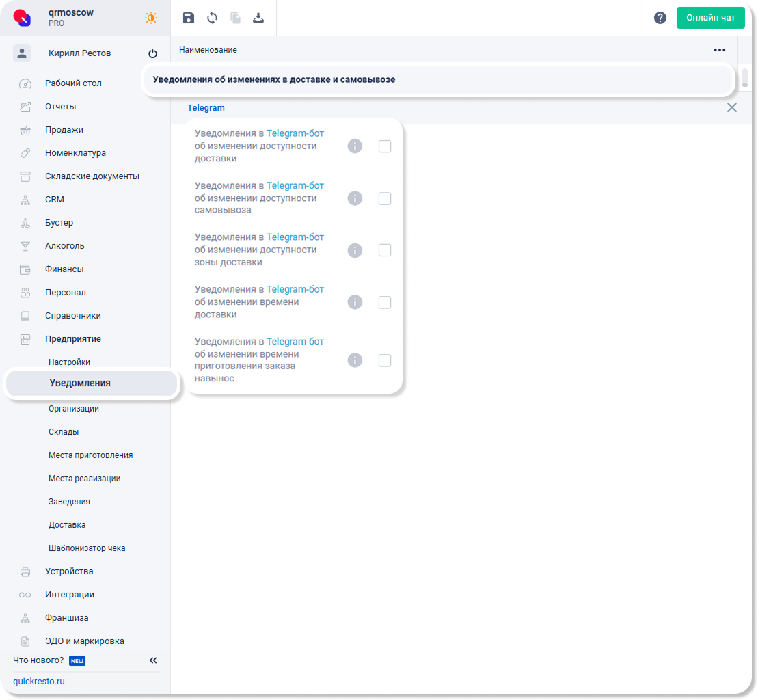Open the three dots column options menu
Screen dimensions: 758x700
pyautogui.click(x=719, y=50)
